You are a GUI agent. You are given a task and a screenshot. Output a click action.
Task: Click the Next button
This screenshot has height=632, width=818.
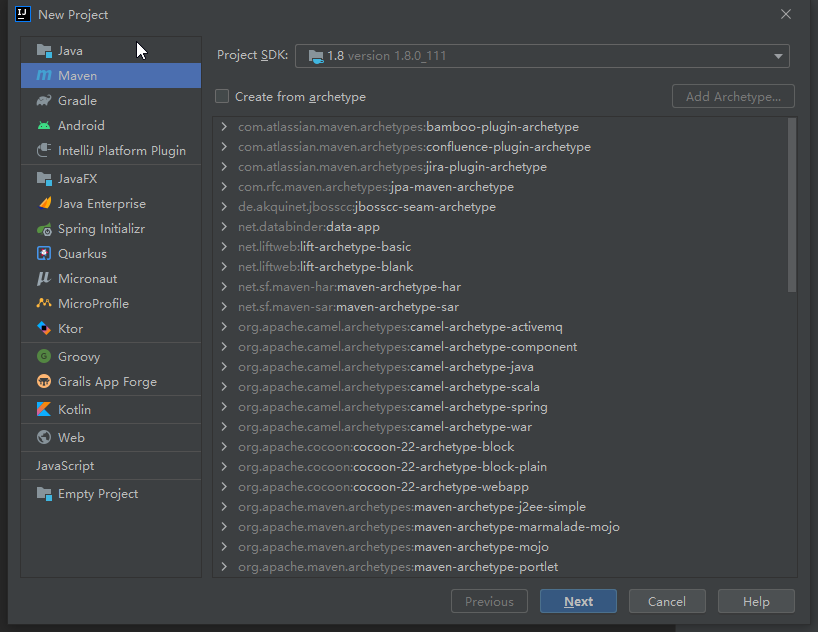pos(578,601)
